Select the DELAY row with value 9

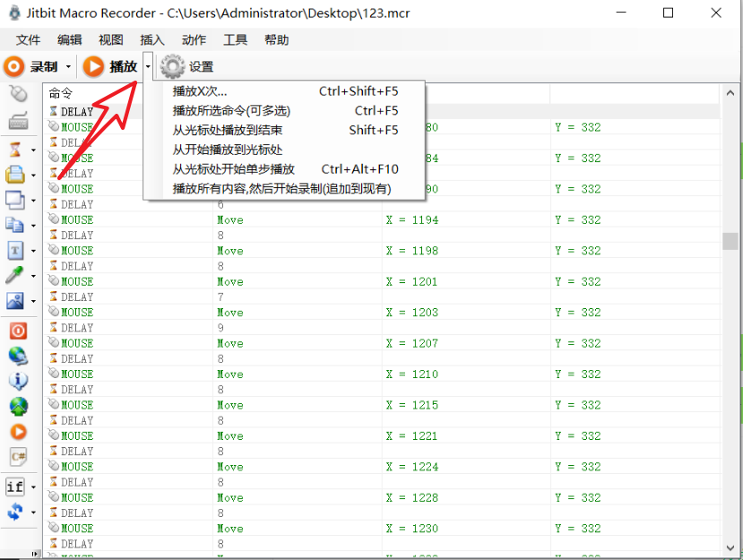(x=382, y=328)
